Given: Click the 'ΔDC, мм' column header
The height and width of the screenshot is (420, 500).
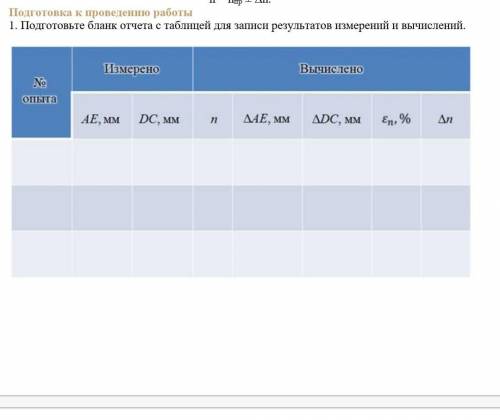Looking at the screenshot, I should (x=337, y=116).
